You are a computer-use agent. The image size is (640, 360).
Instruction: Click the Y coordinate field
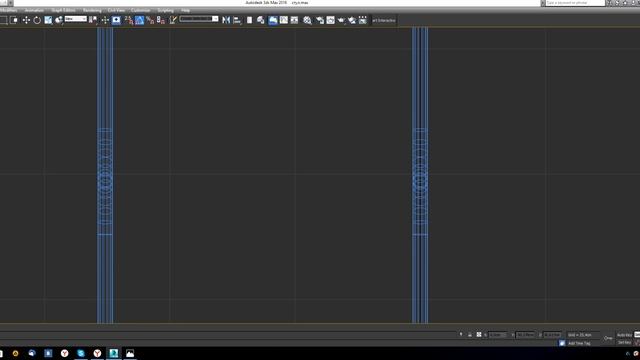coord(525,335)
